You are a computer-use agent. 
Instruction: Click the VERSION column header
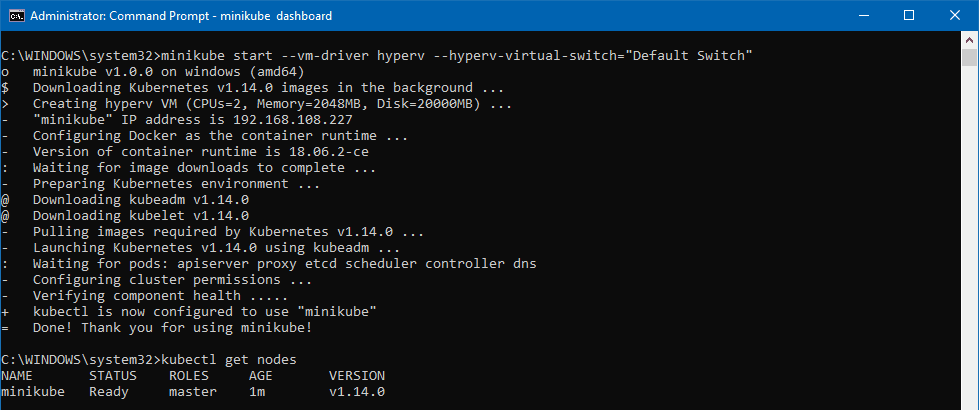357,376
